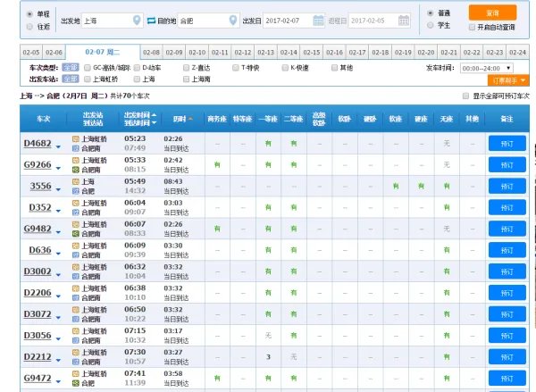Open the departure time range dropdown
This screenshot has width=536, height=392.
click(487, 68)
